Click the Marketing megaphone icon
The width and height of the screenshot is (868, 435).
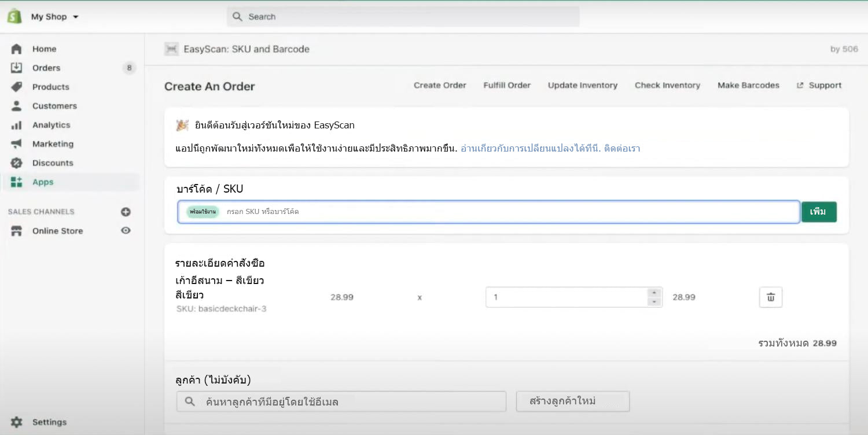tap(16, 144)
